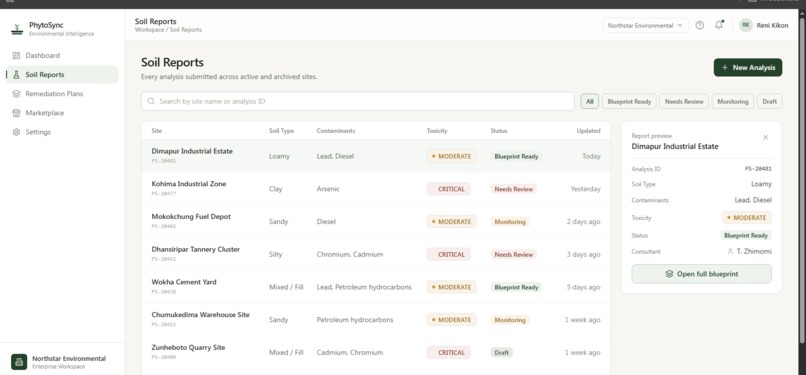Click the Updated column header
This screenshot has width=806, height=375.
pyautogui.click(x=589, y=131)
